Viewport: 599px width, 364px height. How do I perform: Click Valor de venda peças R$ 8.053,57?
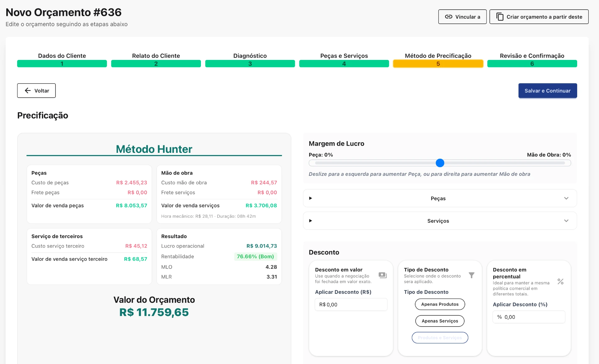tap(131, 206)
